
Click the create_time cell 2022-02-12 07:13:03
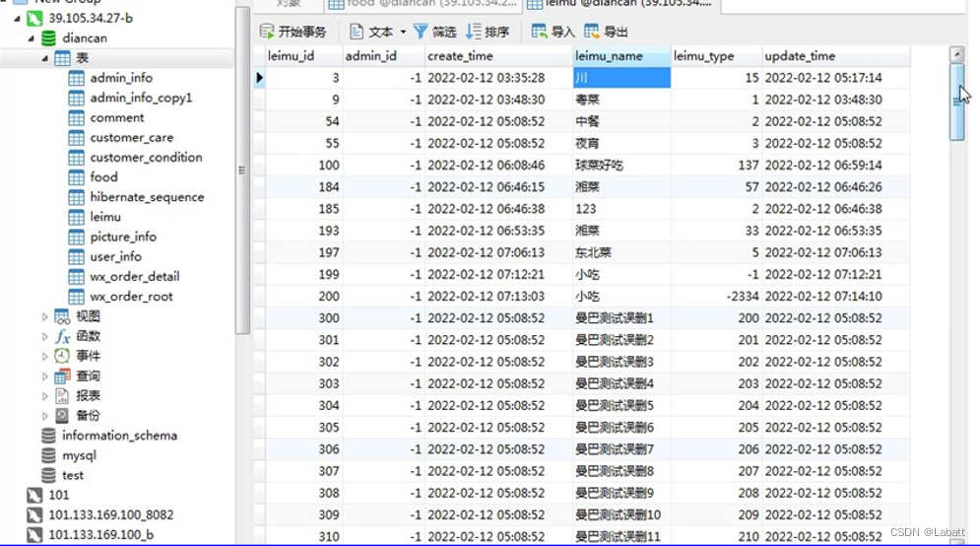pos(498,297)
